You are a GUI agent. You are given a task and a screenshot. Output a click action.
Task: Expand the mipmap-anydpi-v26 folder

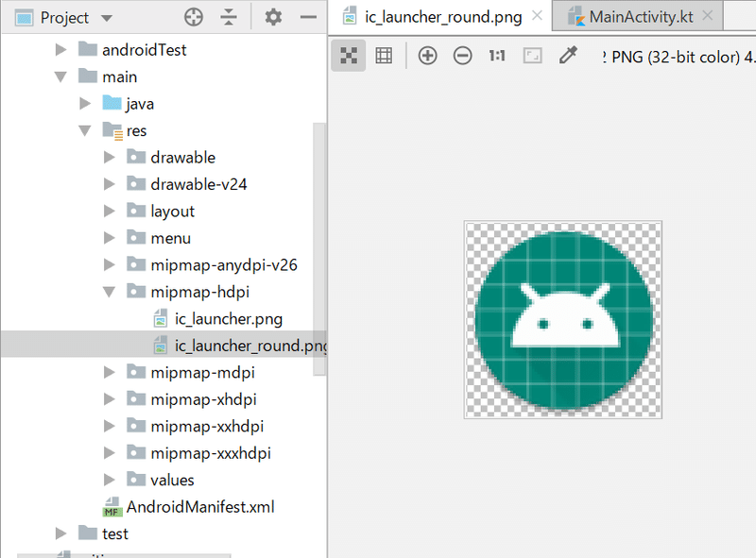pos(110,265)
